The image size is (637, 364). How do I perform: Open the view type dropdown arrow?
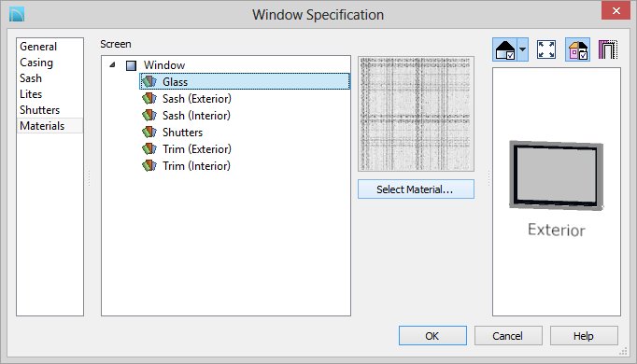(523, 49)
